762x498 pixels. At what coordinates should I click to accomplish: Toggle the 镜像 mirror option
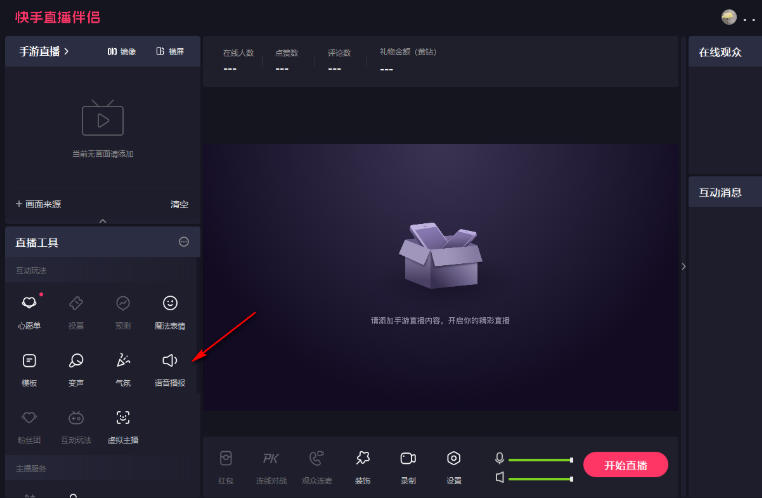tap(121, 50)
